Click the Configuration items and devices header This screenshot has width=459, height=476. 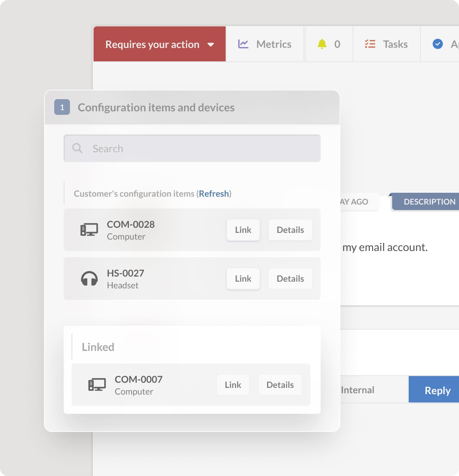[156, 107]
